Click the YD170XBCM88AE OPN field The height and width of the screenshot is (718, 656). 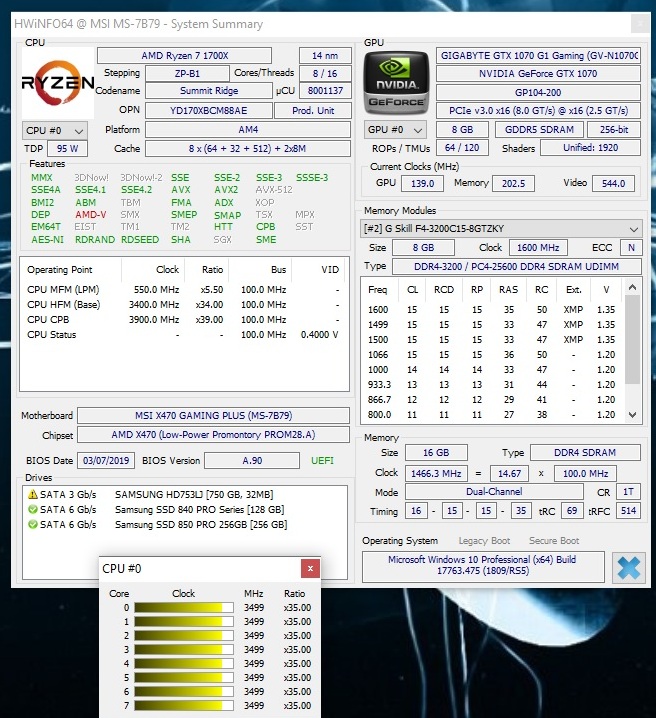pyautogui.click(x=209, y=110)
